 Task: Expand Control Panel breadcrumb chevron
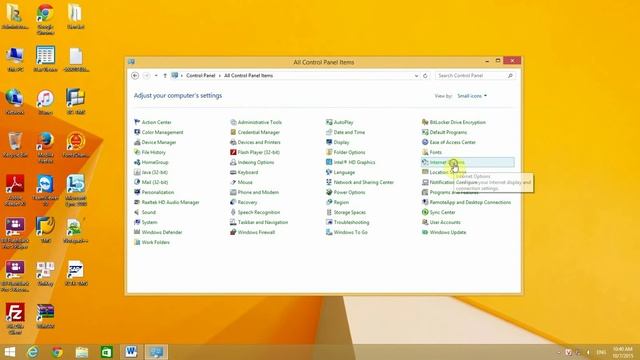click(x=220, y=76)
